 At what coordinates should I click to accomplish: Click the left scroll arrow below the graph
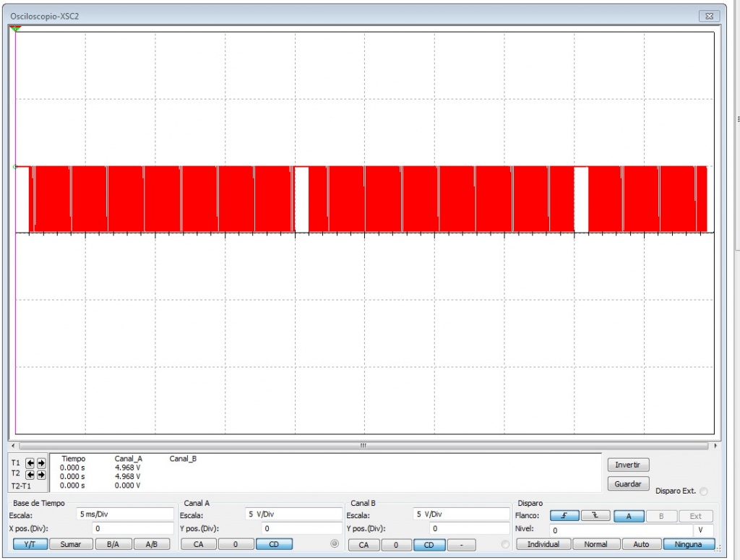14,446
